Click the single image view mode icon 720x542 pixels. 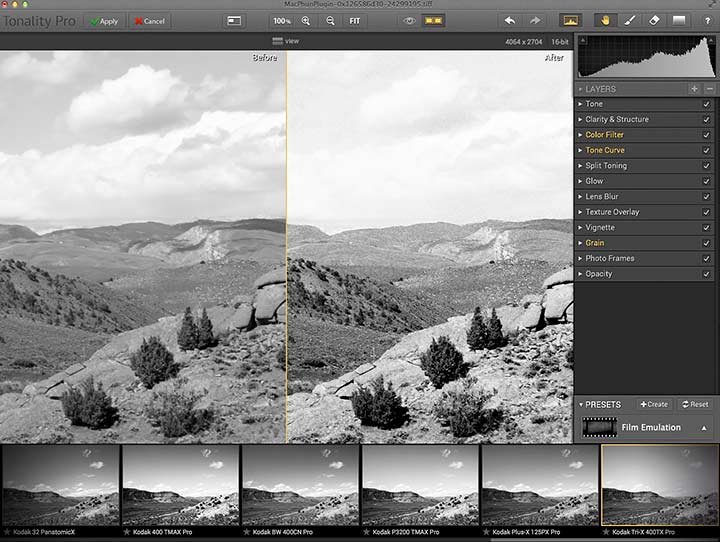[x=234, y=21]
